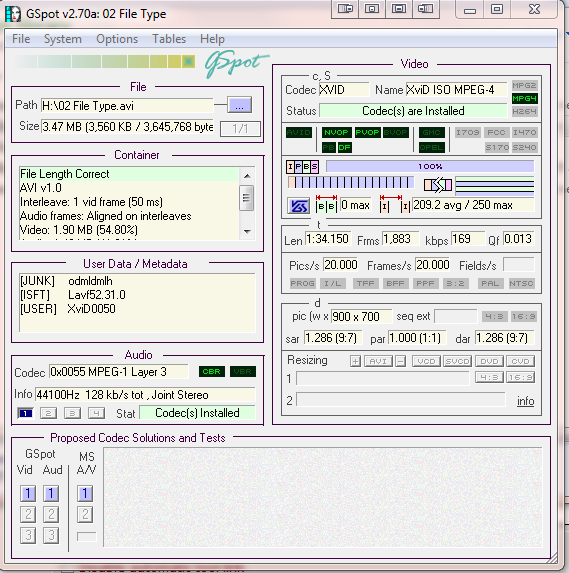
Task: Click the AVID indicator
Action: tap(299, 133)
